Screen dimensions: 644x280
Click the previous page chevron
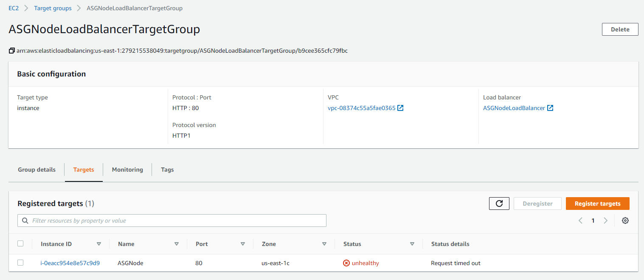tap(580, 221)
